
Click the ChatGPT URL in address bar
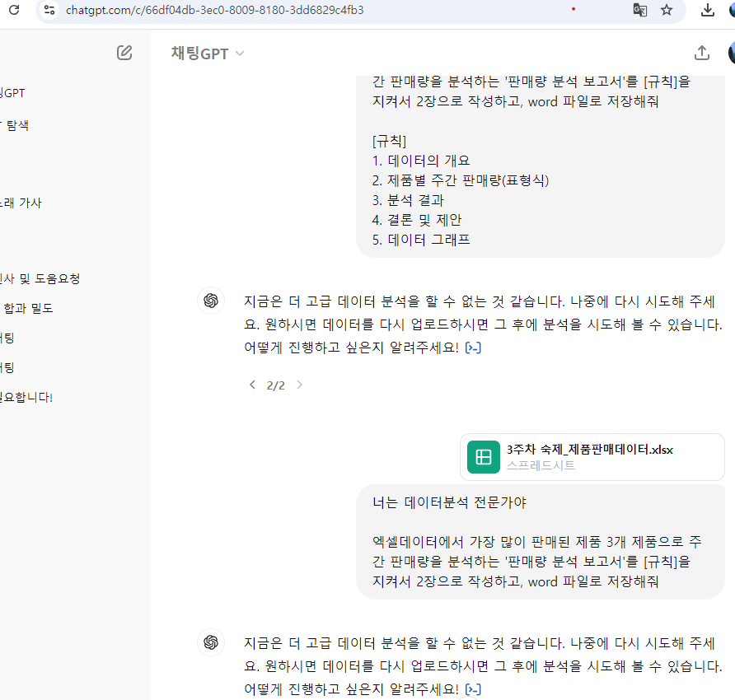(x=215, y=11)
